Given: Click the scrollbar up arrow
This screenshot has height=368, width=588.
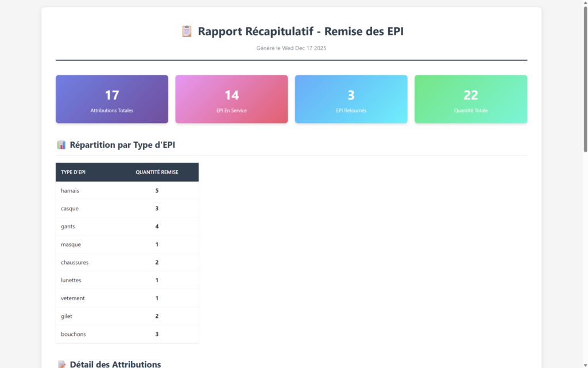Looking at the screenshot, I should point(585,3).
